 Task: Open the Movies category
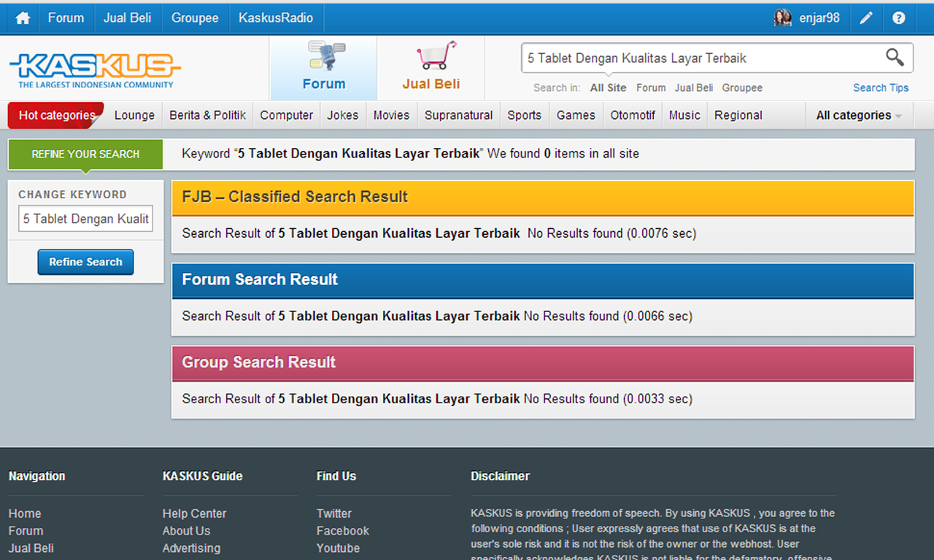pos(391,115)
